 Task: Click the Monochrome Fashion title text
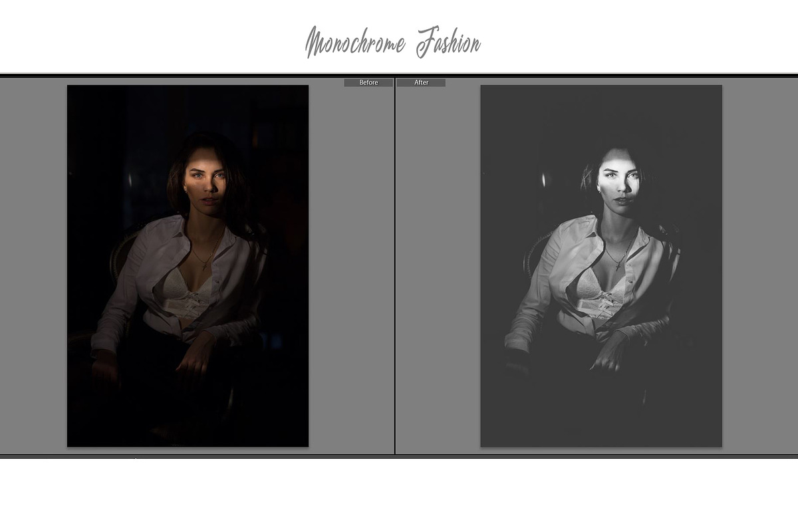tap(392, 43)
